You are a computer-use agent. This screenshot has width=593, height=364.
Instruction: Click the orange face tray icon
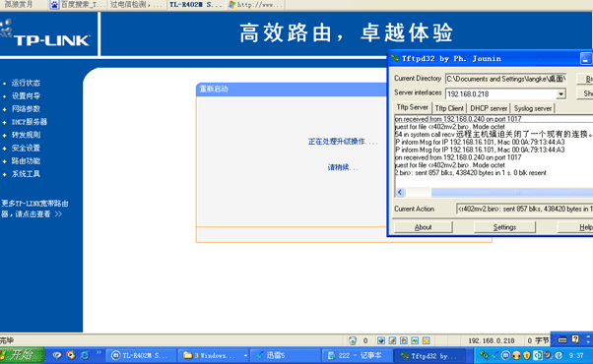516,355
